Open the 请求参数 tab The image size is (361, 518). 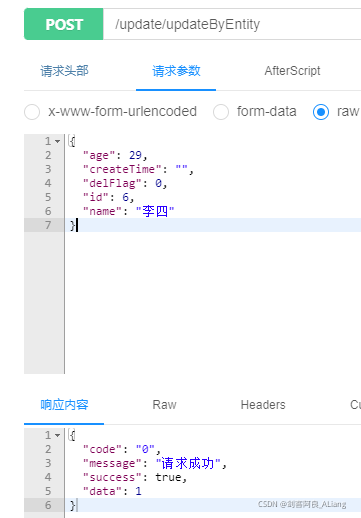[176, 71]
